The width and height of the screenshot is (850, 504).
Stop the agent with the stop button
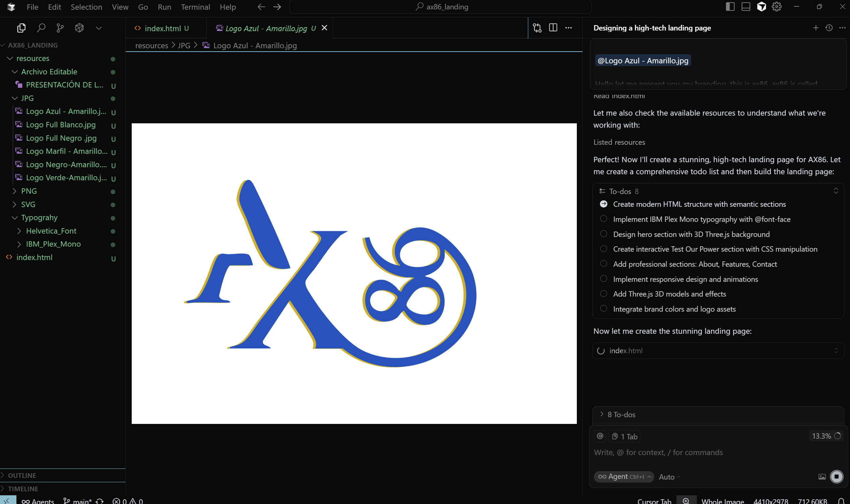tap(837, 477)
